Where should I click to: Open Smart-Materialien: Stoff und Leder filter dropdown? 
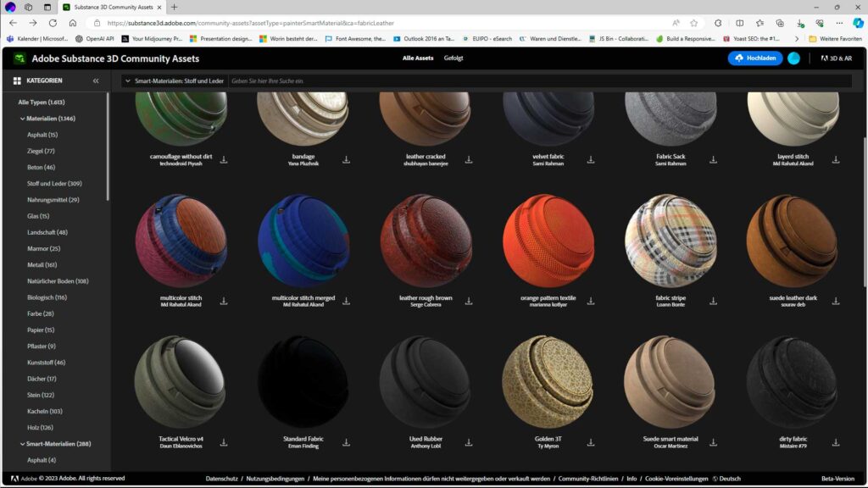175,80
